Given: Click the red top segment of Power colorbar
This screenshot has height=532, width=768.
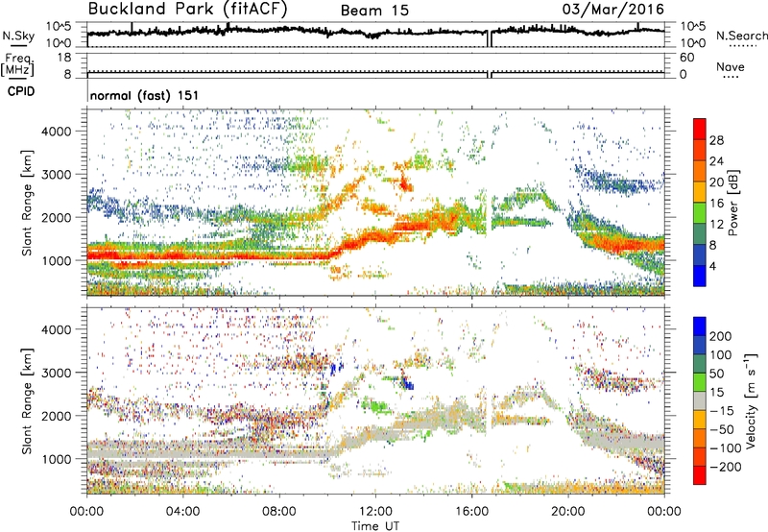Looking at the screenshot, I should (700, 130).
